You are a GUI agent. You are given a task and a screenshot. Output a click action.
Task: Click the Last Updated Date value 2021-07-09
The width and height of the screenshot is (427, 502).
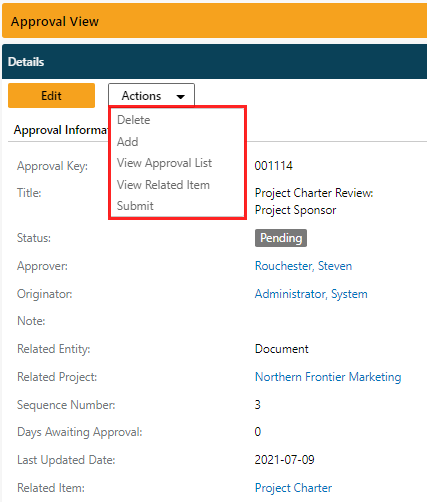click(285, 460)
